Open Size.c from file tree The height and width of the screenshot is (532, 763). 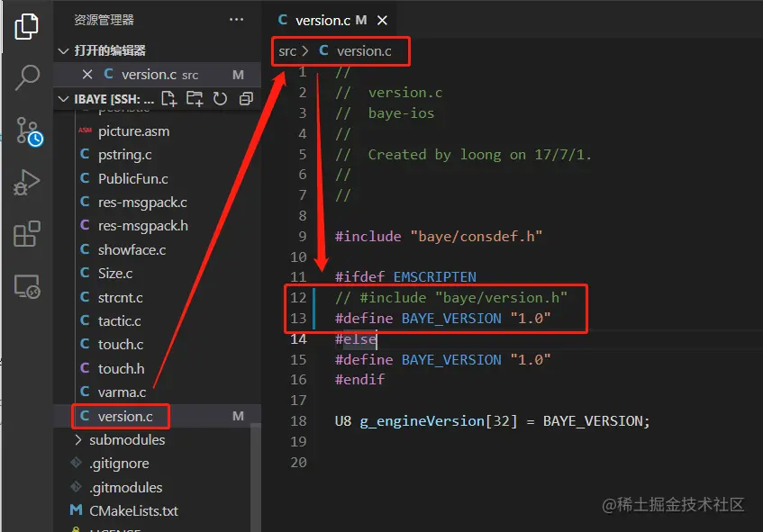tap(115, 274)
